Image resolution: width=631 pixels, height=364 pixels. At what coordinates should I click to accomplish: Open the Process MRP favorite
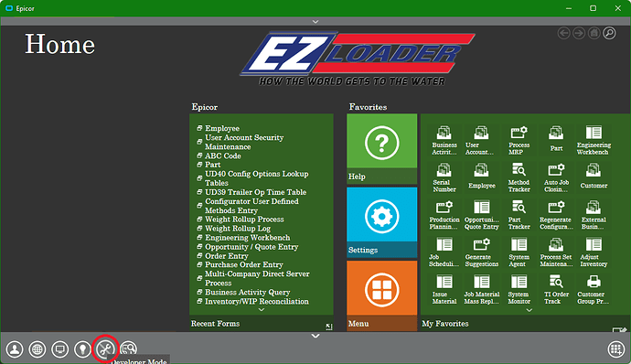pos(519,140)
